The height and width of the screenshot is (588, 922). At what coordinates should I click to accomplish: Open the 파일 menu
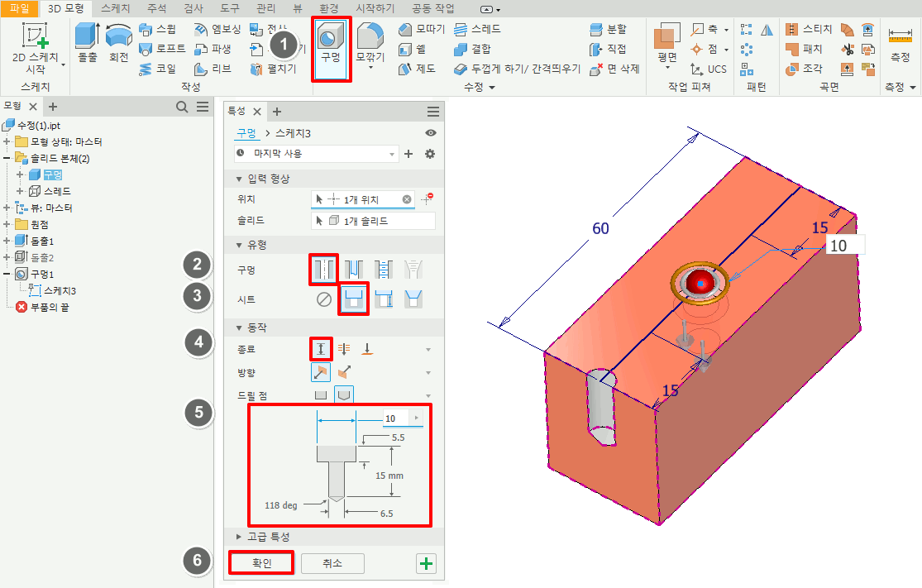(x=19, y=7)
